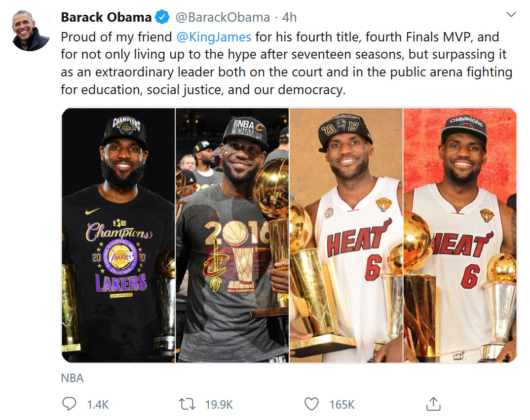Open the @KingJames mention link
Viewport: 530px width, 420px height.
coord(214,37)
